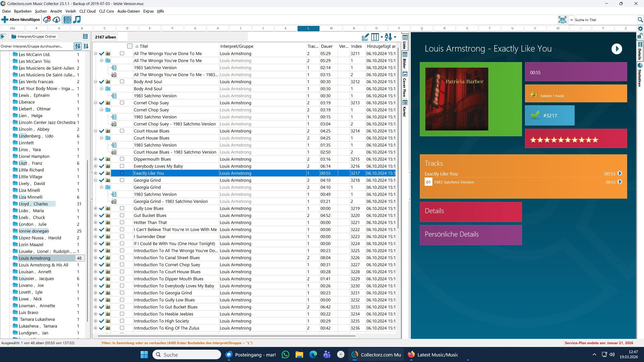The height and width of the screenshot is (362, 644).
Task: Switch to the Cover Flow tab
Action: [x=405, y=85]
